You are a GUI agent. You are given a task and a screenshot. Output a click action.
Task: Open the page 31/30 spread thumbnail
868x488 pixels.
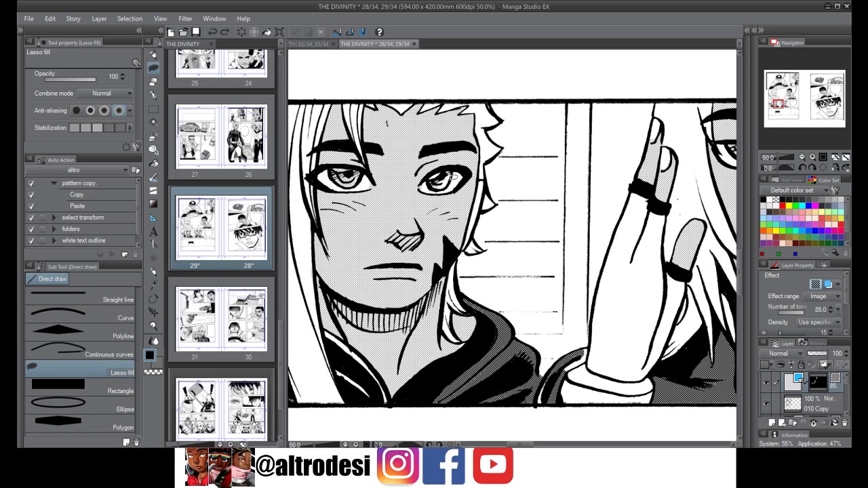point(221,319)
